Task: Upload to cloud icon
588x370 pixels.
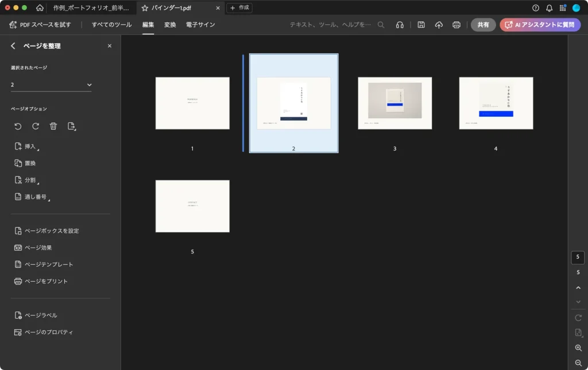Action: (439, 25)
